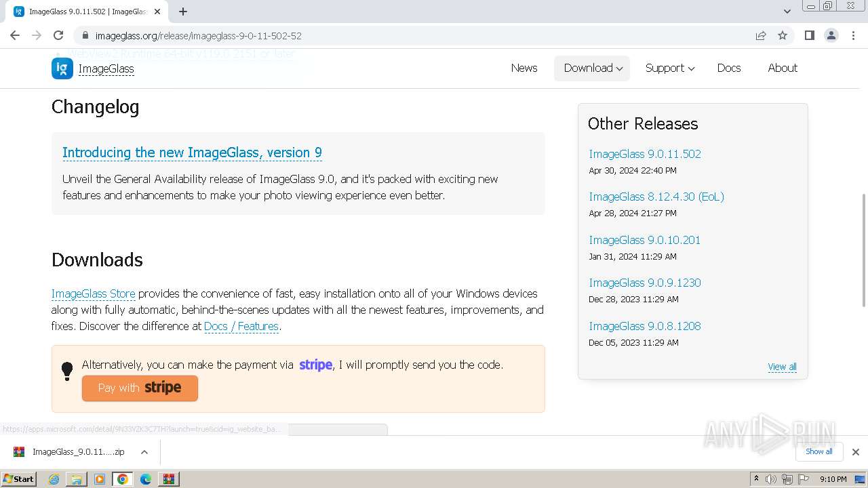
Task: Click the lightbulb tip icon
Action: tap(67, 371)
